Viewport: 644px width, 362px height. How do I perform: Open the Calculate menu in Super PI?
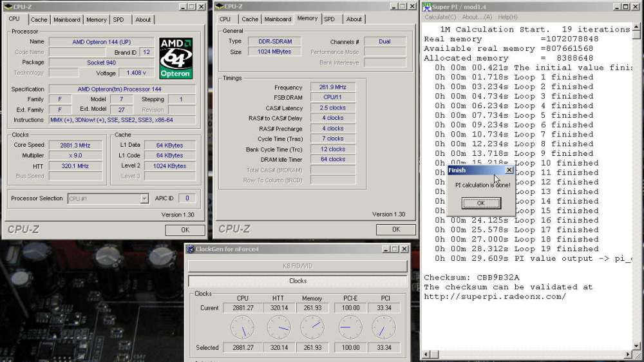pyautogui.click(x=440, y=17)
